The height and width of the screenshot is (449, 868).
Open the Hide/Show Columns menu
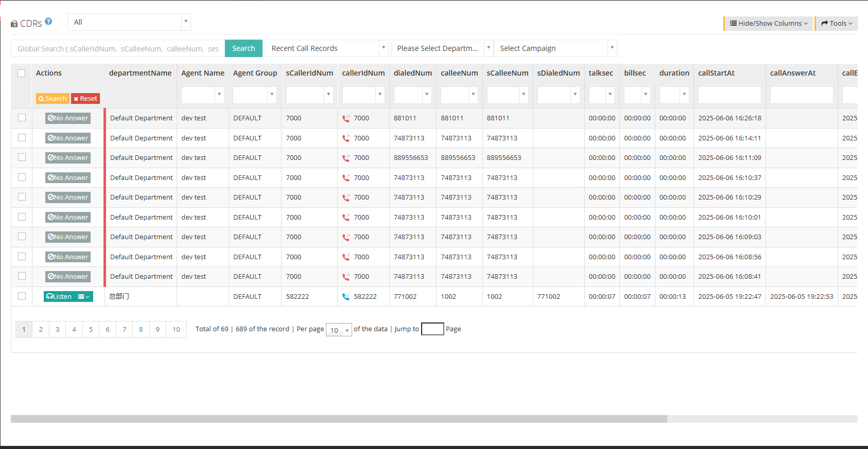(769, 23)
